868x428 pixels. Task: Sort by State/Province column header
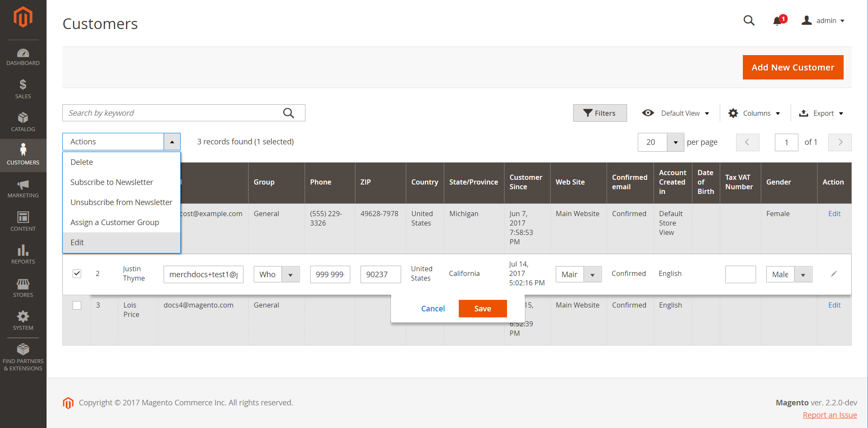[x=474, y=182]
